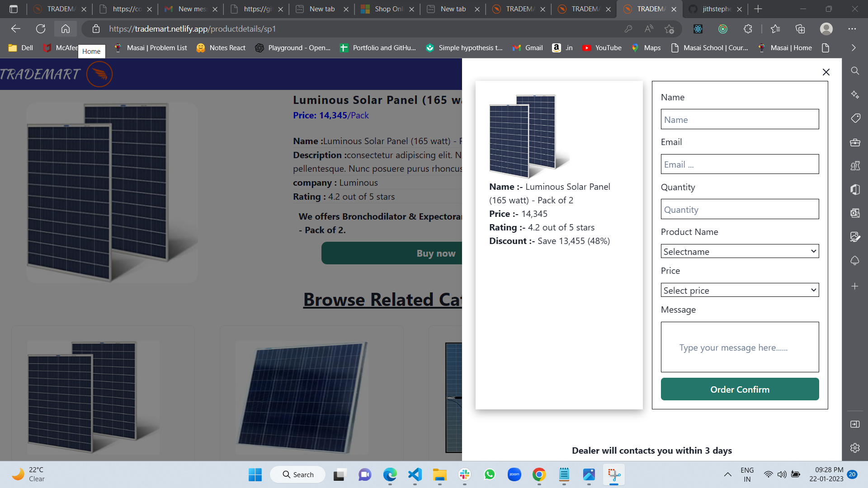Open the Edge sidebar settings gear
The image size is (868, 488).
click(x=855, y=448)
